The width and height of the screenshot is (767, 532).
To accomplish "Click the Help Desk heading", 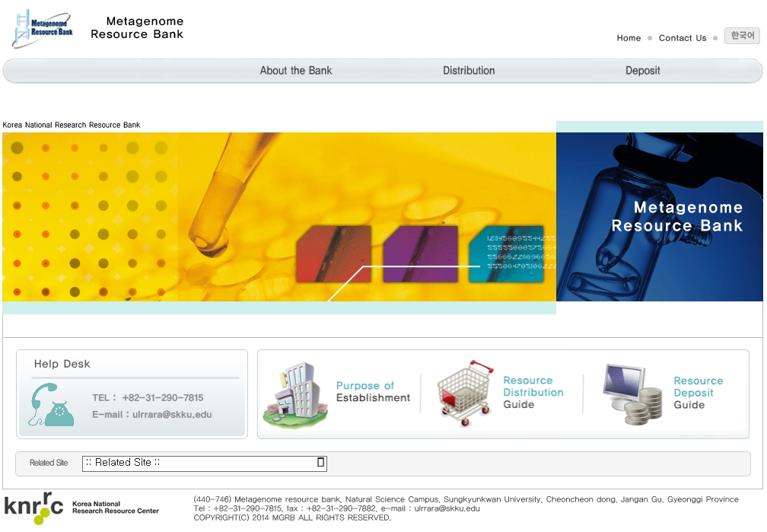I will click(62, 364).
